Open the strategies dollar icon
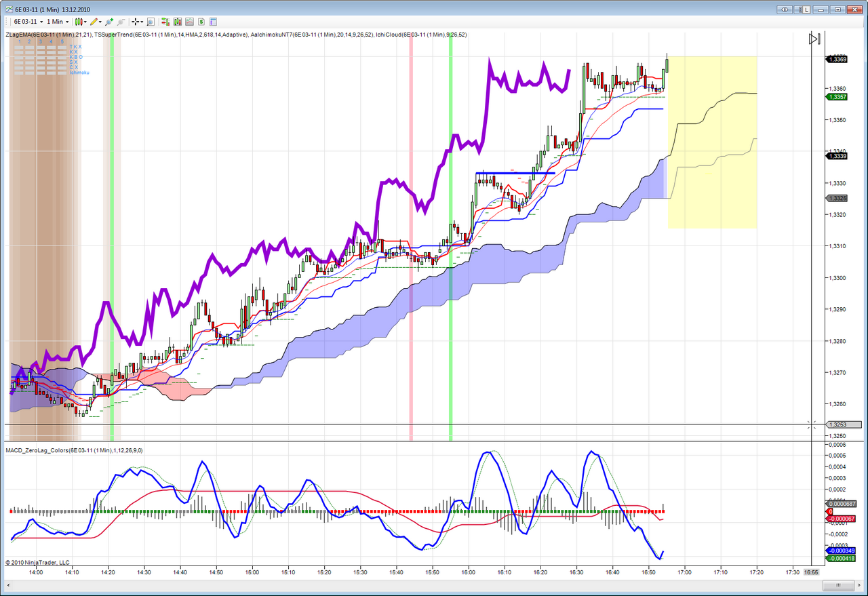Screen dimensions: 868x596 coord(202,22)
